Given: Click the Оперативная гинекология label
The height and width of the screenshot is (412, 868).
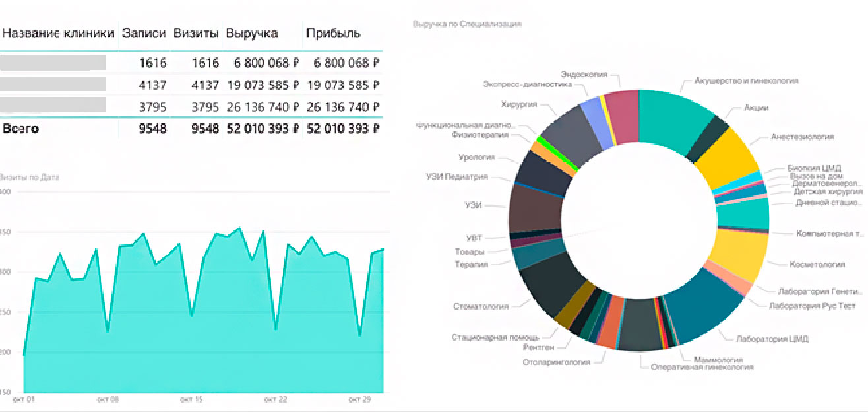Looking at the screenshot, I should 702,367.
